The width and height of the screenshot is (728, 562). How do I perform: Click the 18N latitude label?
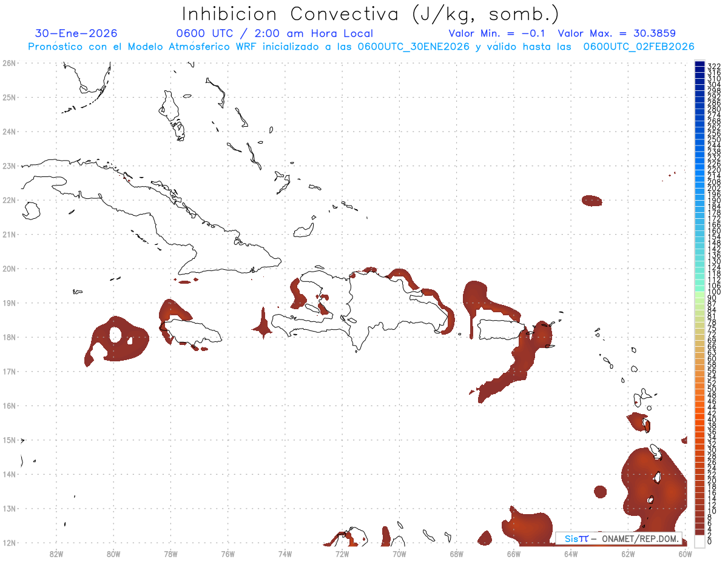point(9,337)
